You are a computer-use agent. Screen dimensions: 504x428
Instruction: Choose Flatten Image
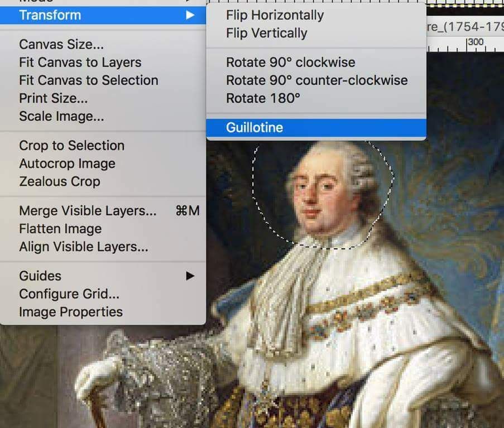pos(103,229)
